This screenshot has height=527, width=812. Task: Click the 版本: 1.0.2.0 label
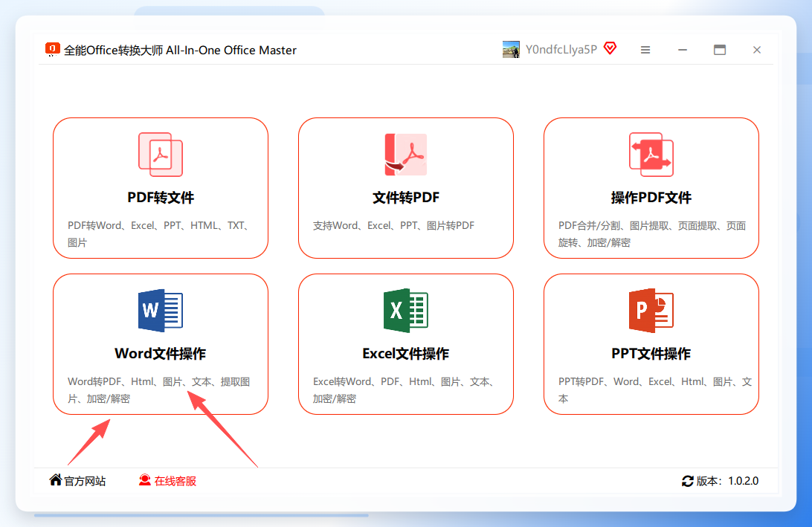tap(727, 481)
